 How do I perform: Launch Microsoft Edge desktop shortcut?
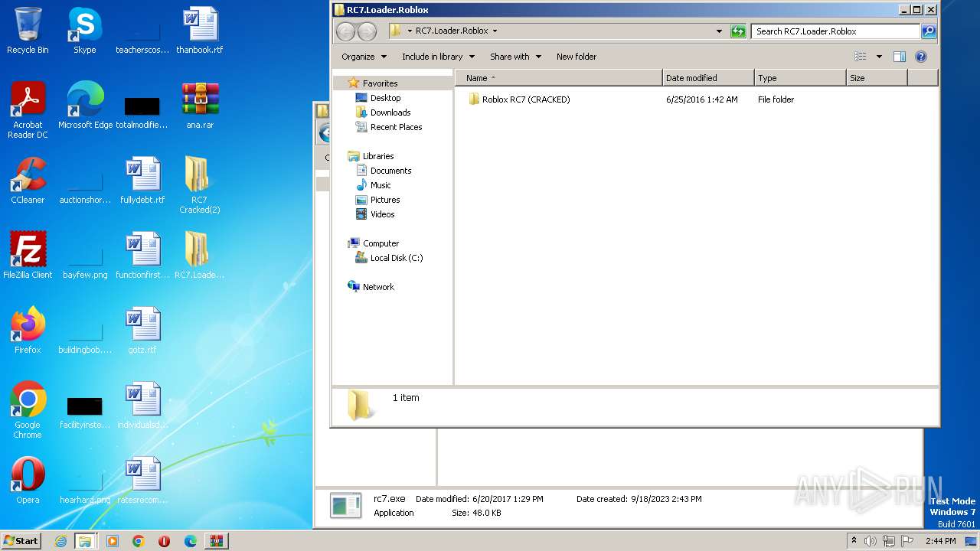coord(85,106)
